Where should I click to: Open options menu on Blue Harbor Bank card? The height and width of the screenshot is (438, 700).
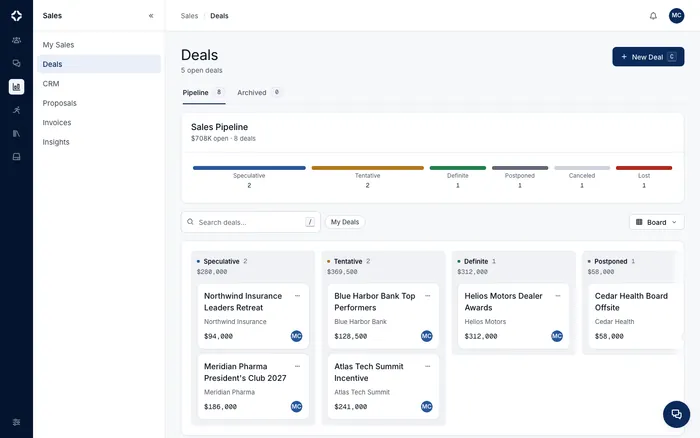coord(428,296)
